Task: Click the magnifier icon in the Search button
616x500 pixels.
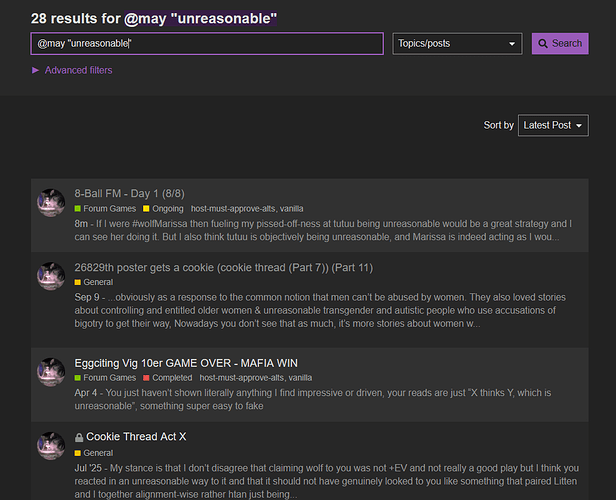Action: click(543, 44)
